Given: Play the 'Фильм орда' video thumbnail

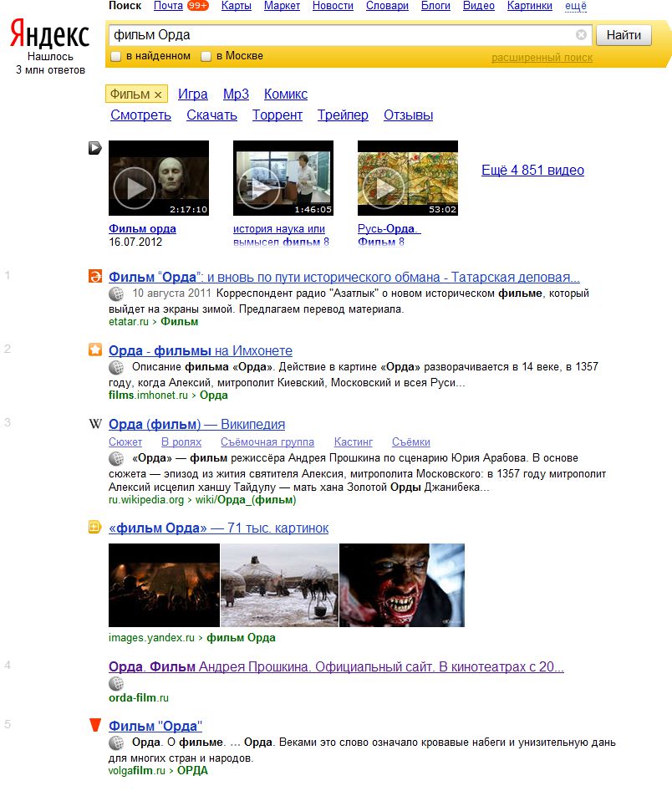Looking at the screenshot, I should [158, 178].
